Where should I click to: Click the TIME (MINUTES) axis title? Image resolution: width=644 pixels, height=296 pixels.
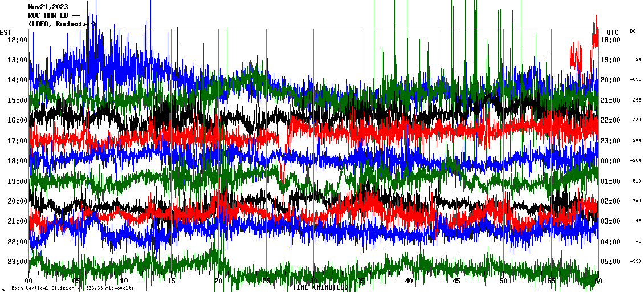click(320, 287)
